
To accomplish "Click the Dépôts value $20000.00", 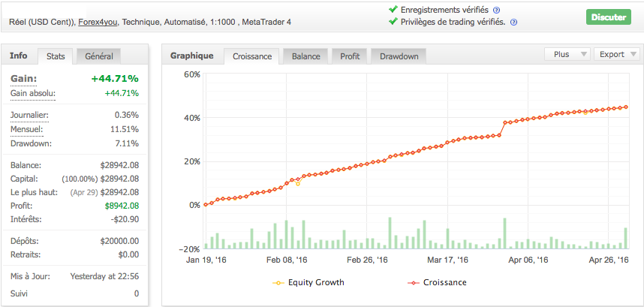I will (119, 241).
